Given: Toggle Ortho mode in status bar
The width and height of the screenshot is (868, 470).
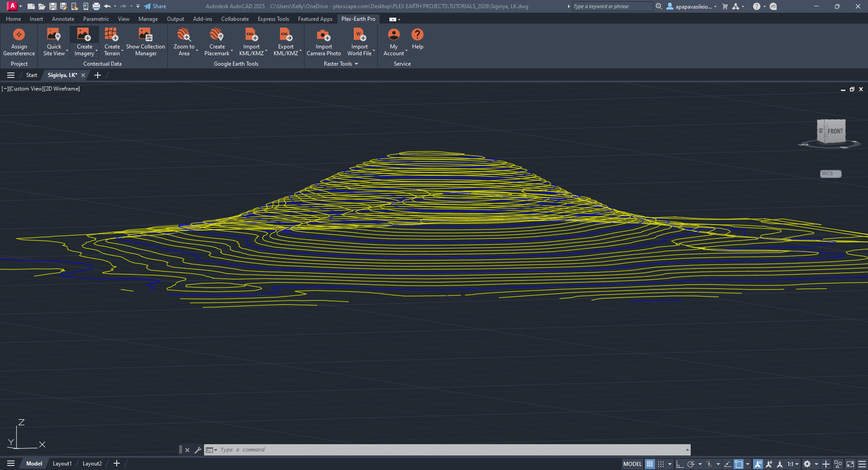Looking at the screenshot, I should coord(680,464).
